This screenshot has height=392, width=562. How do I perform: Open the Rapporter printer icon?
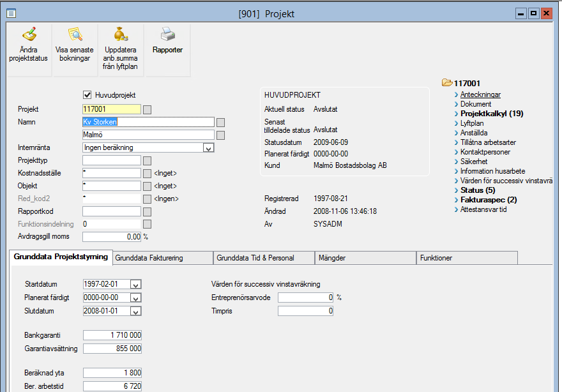click(x=167, y=34)
